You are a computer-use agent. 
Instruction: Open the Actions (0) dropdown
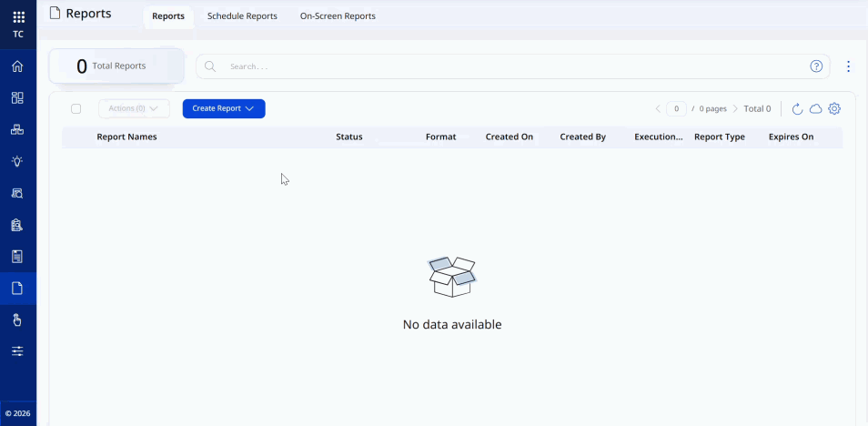(134, 108)
